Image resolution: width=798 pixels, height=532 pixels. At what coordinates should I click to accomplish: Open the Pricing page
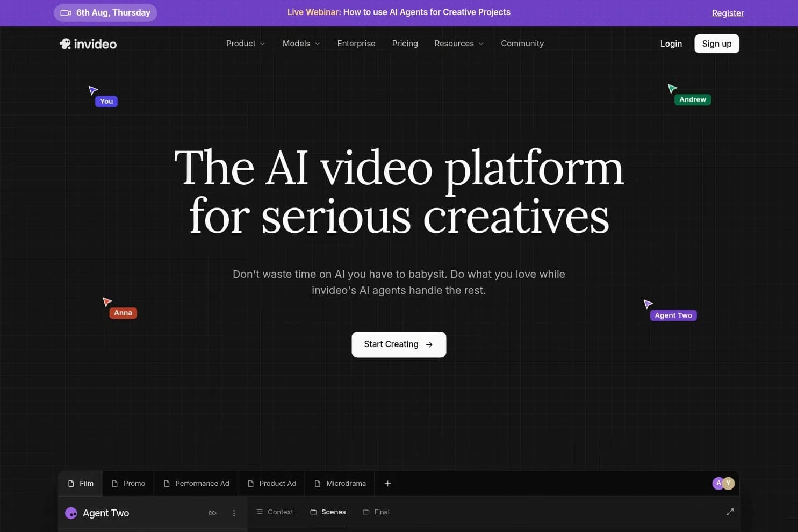coord(405,44)
